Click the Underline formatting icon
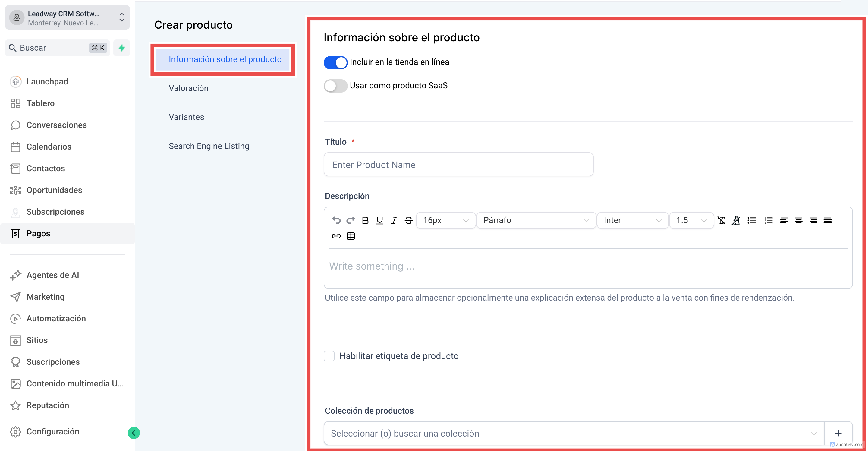Image resolution: width=868 pixels, height=451 pixels. 379,220
